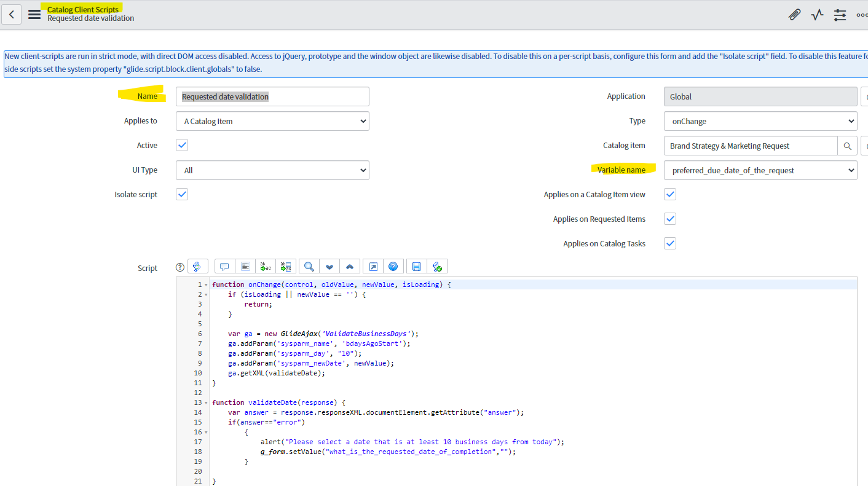Open script search magnifier icon
Screen dimensions: 868x486
[309, 267]
